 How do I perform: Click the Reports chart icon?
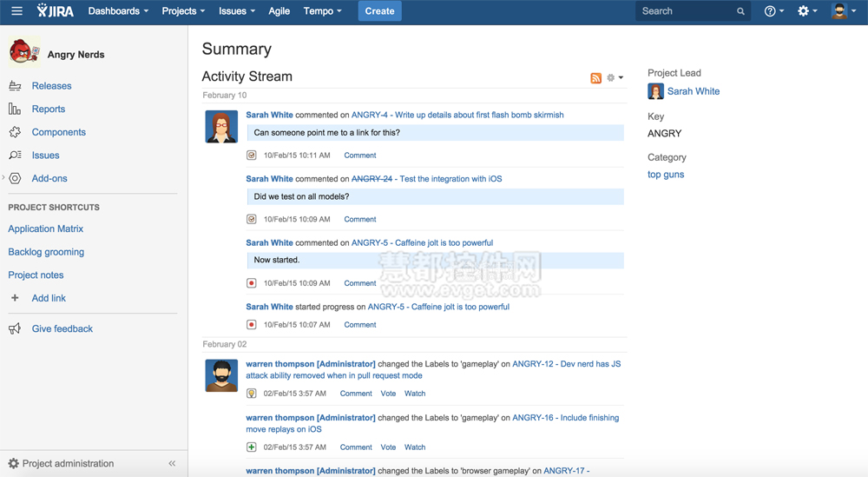[15, 109]
